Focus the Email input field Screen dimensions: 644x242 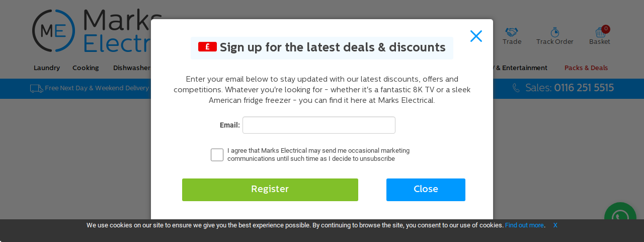(x=319, y=125)
